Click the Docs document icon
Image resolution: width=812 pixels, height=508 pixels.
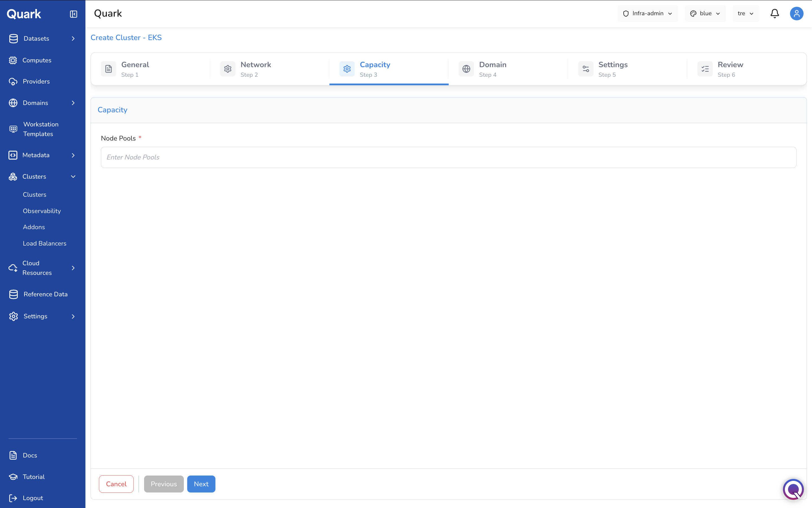(13, 456)
